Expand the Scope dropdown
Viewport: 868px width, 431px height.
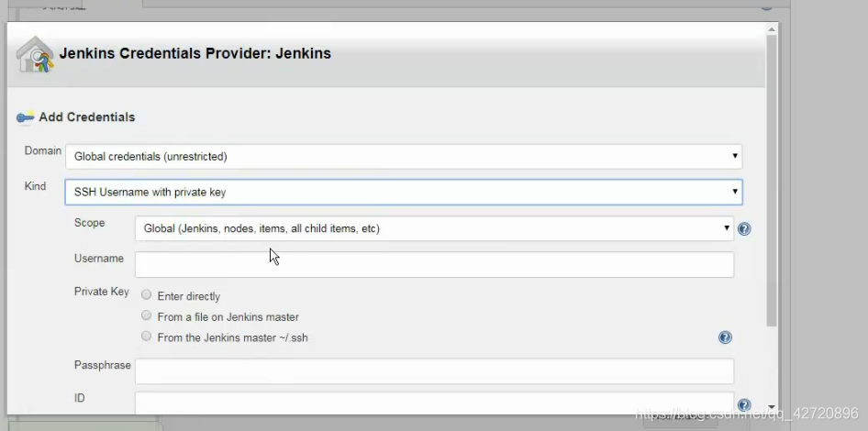point(435,228)
